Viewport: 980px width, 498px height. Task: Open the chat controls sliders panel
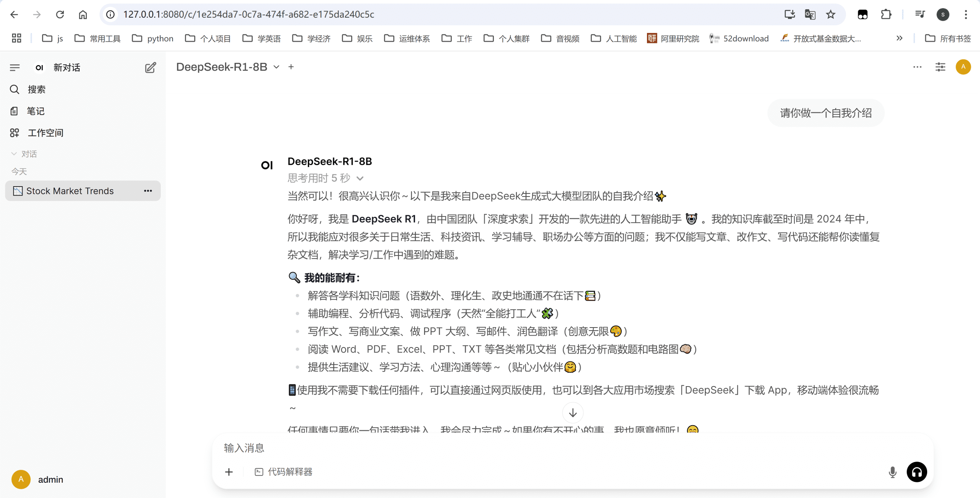pos(940,67)
